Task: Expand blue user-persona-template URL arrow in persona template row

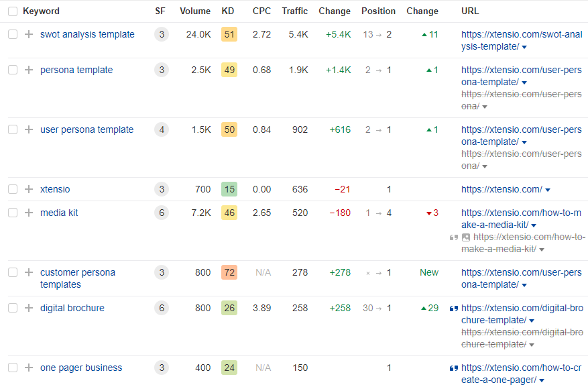Action: pyautogui.click(x=524, y=83)
